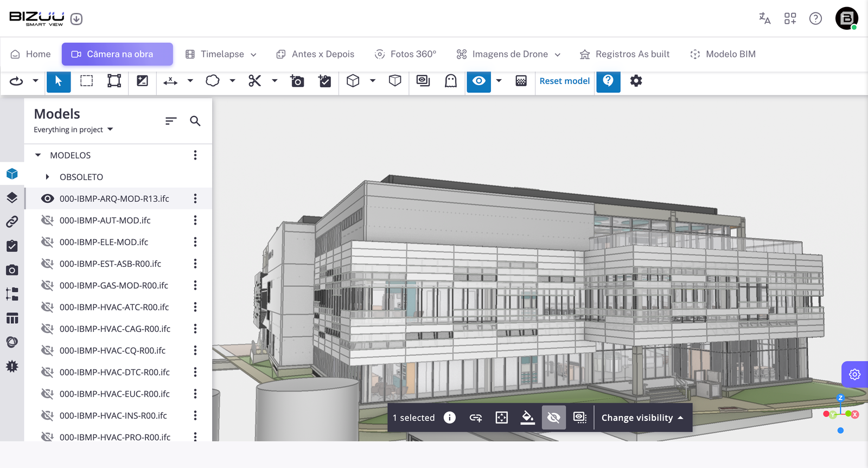Click the checkered grid toolbar icon
Screen dimensions: 868x468
[521, 81]
